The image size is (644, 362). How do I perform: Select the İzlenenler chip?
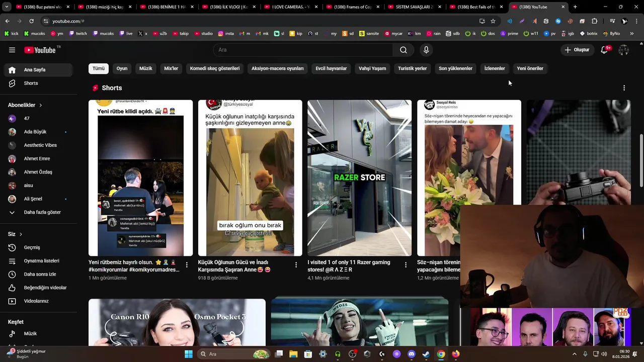[495, 68]
